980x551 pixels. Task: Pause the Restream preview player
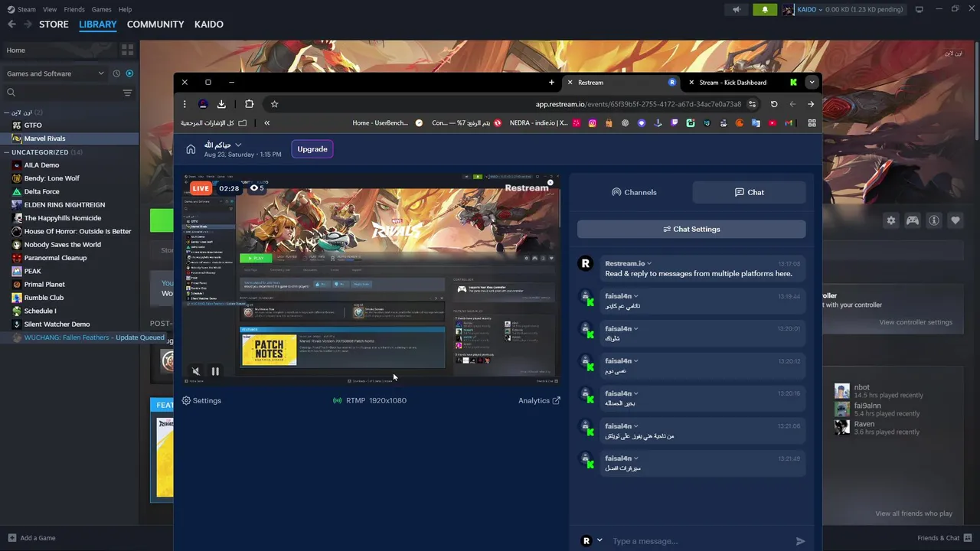[x=215, y=371]
